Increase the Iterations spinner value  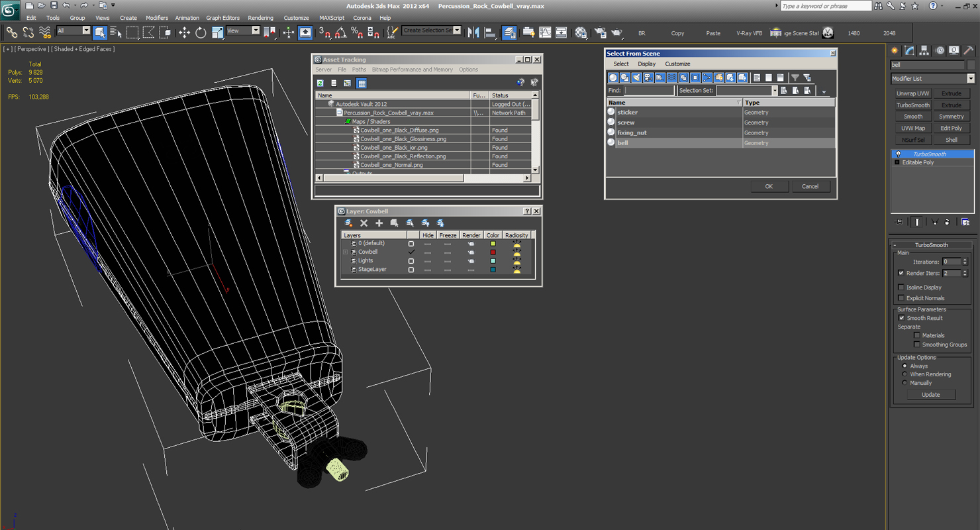click(x=965, y=260)
